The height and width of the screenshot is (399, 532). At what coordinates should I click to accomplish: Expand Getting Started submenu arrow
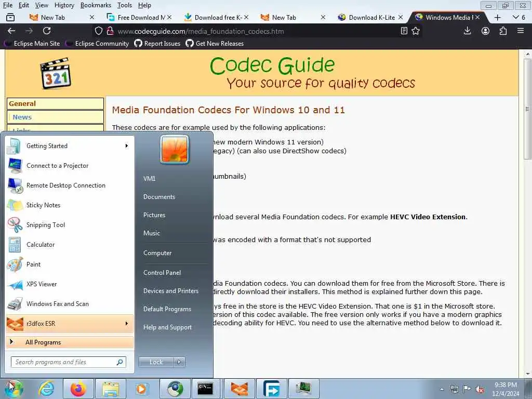tap(127, 146)
